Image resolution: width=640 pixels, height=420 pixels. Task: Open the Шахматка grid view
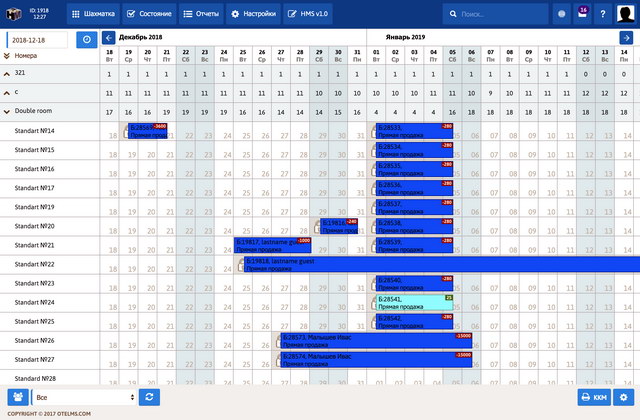tap(93, 14)
